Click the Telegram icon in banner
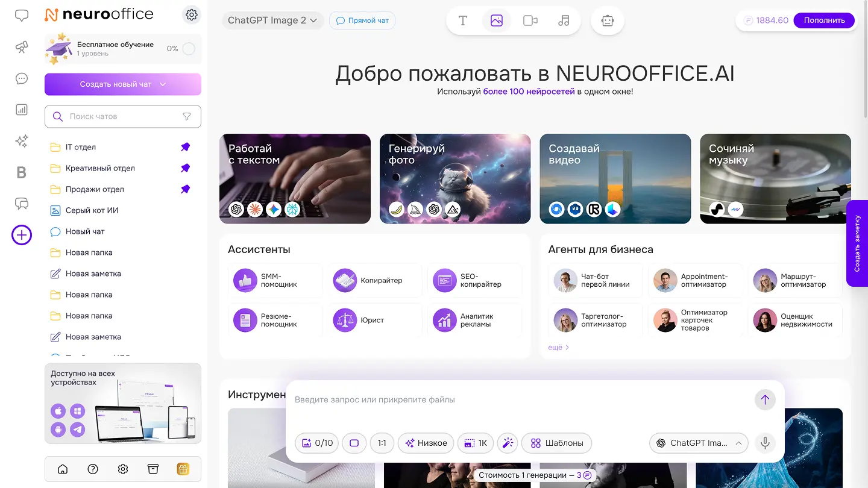The width and height of the screenshot is (868, 488). (x=77, y=430)
